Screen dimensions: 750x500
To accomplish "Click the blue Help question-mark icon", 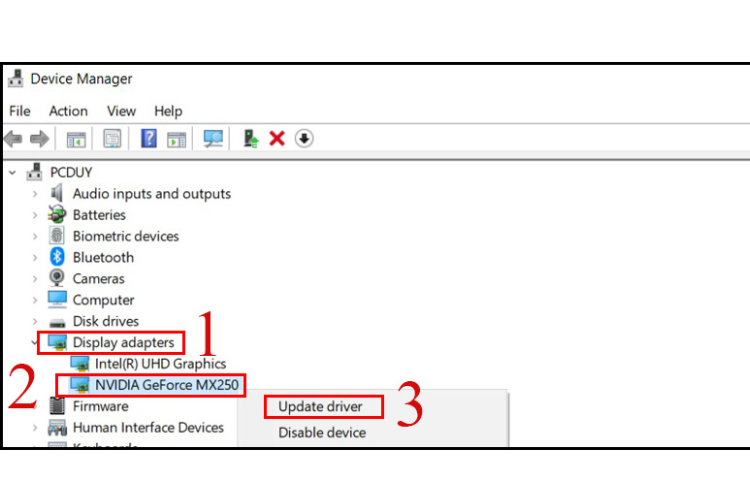I will pyautogui.click(x=149, y=139).
